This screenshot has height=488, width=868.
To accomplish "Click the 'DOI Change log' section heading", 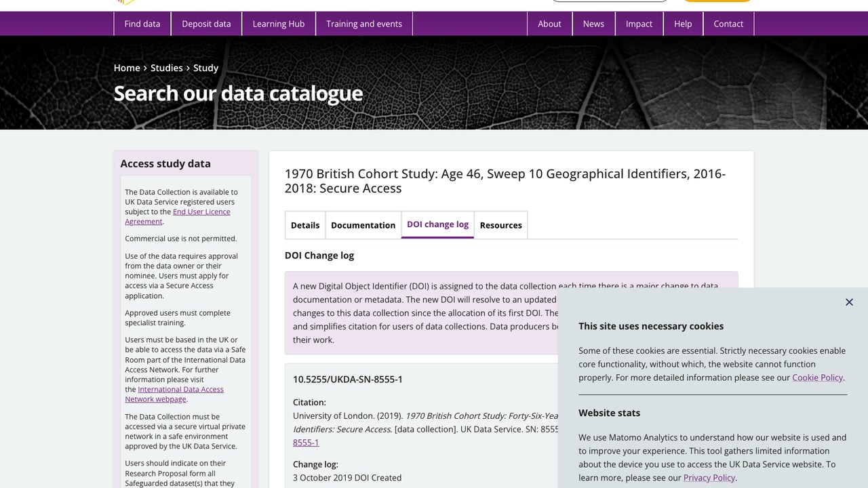I will [x=319, y=256].
